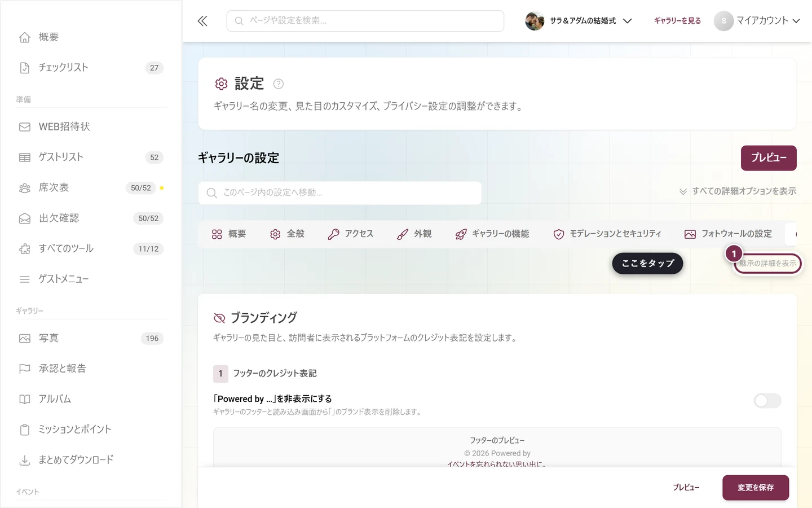Open 写真 photos section

point(91,339)
